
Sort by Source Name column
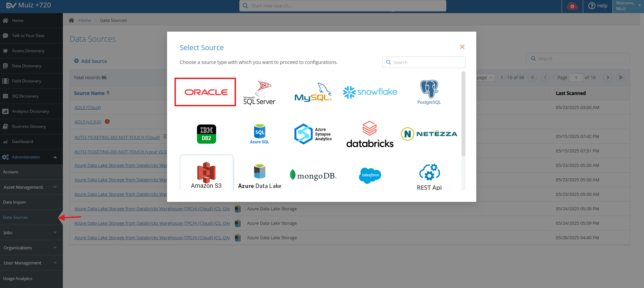(x=92, y=93)
